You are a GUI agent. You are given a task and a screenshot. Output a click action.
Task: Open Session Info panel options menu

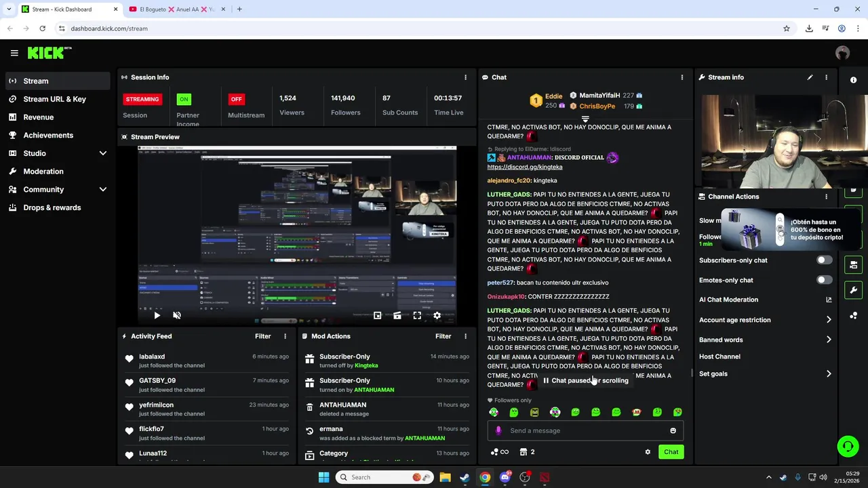coord(465,77)
